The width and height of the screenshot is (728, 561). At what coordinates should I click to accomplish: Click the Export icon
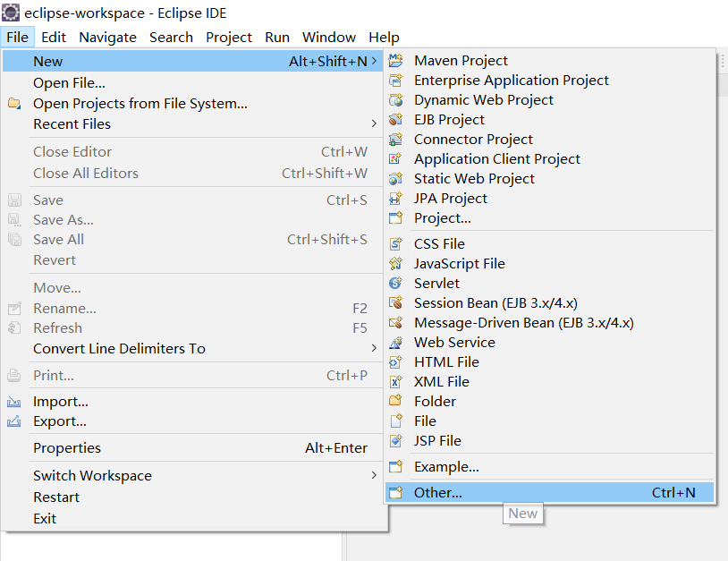click(14, 421)
